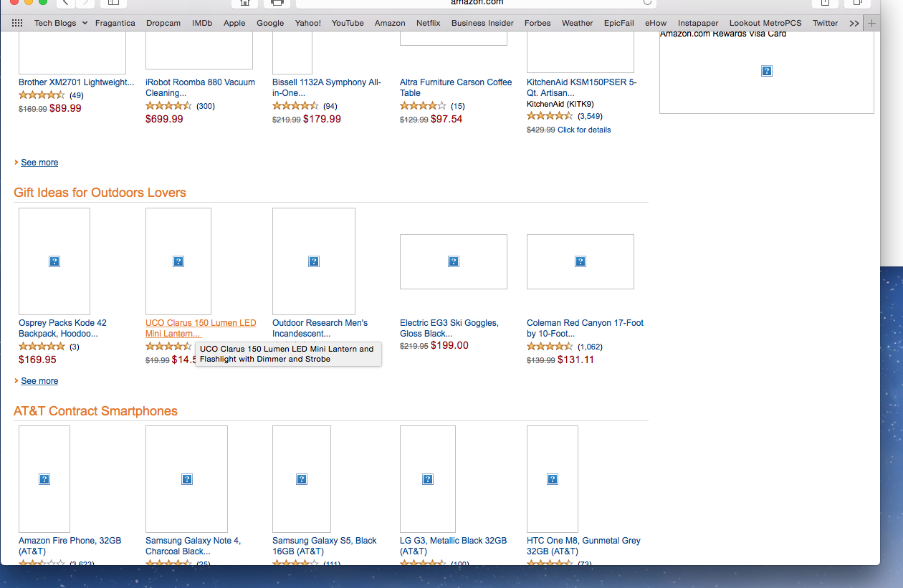Click the LG G3 missing-image icon
Image resolution: width=903 pixels, height=588 pixels.
coord(428,479)
